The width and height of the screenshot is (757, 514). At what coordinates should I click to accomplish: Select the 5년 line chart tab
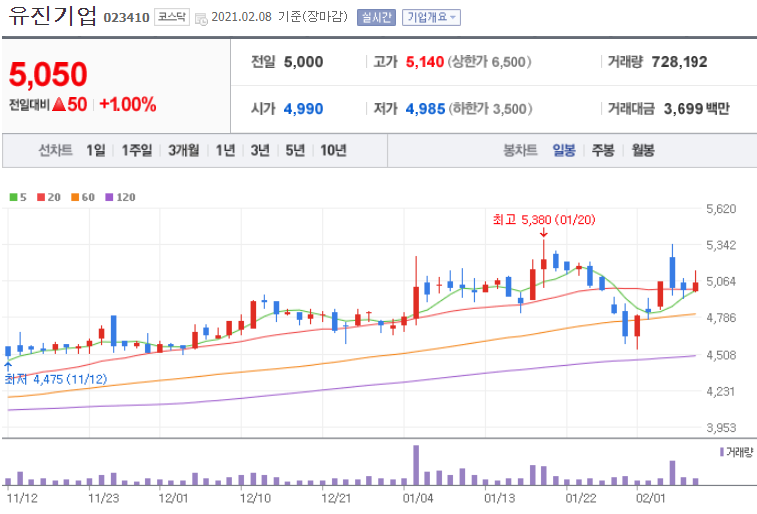295,151
